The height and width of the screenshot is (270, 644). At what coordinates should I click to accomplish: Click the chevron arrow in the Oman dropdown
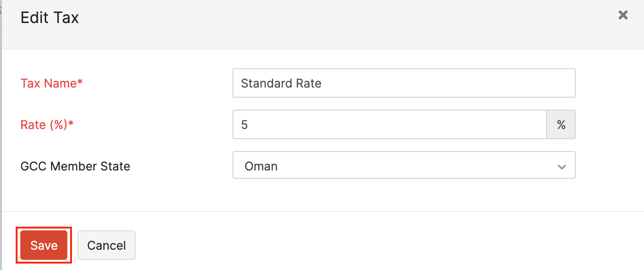click(561, 166)
